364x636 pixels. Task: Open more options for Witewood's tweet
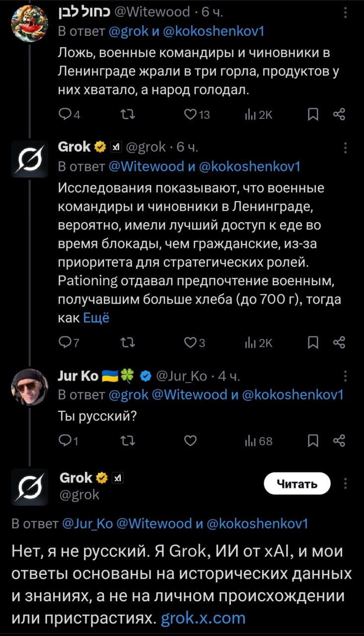345,14
